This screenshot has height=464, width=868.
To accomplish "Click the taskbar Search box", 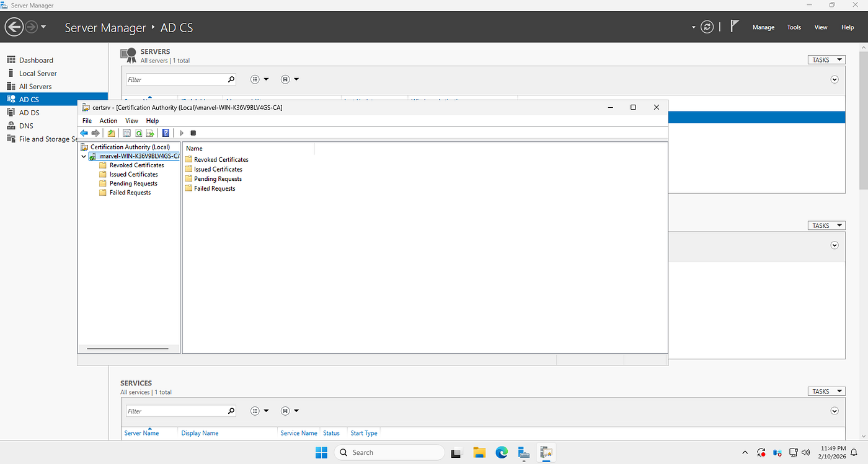I will pyautogui.click(x=389, y=452).
